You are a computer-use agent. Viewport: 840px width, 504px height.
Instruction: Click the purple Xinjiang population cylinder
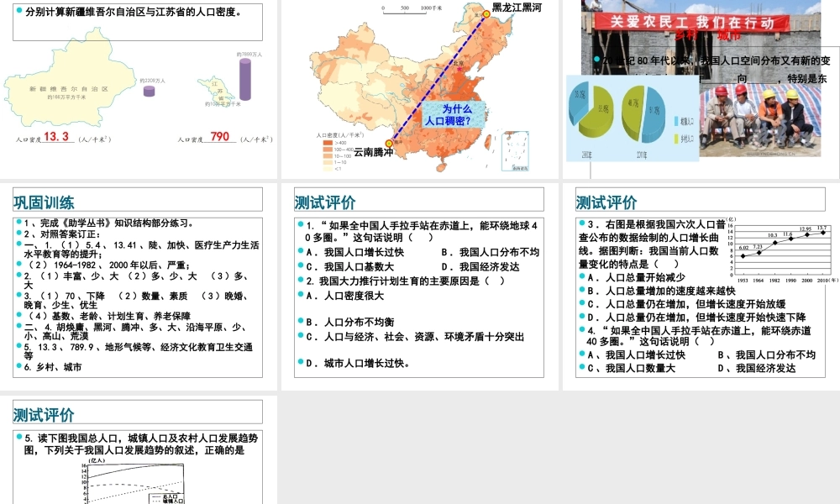(149, 91)
